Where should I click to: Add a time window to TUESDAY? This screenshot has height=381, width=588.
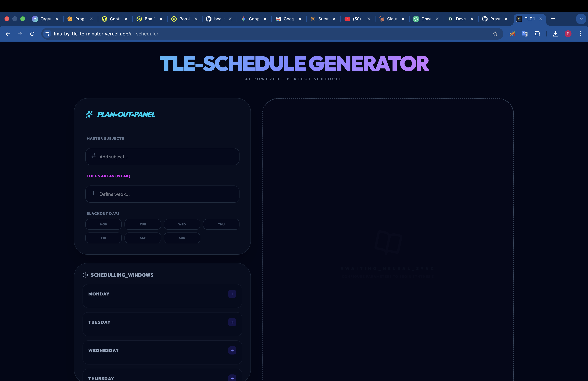pos(232,322)
